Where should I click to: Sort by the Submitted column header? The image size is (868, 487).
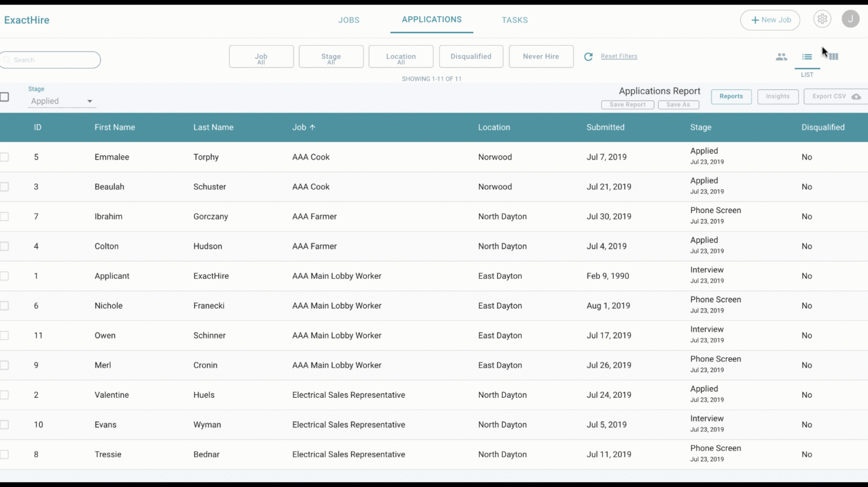click(605, 127)
